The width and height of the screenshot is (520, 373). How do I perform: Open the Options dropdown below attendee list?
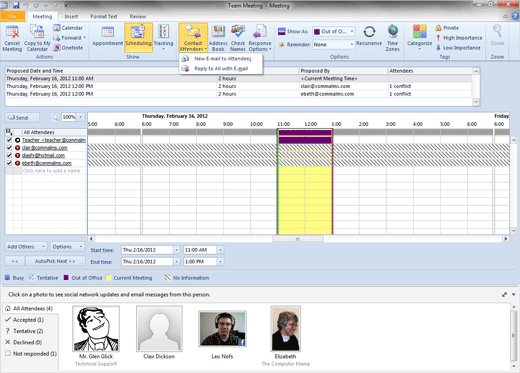(67, 247)
